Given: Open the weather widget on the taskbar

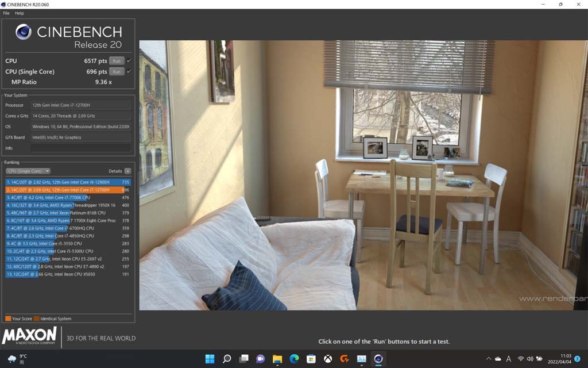Looking at the screenshot, I should pos(17,359).
